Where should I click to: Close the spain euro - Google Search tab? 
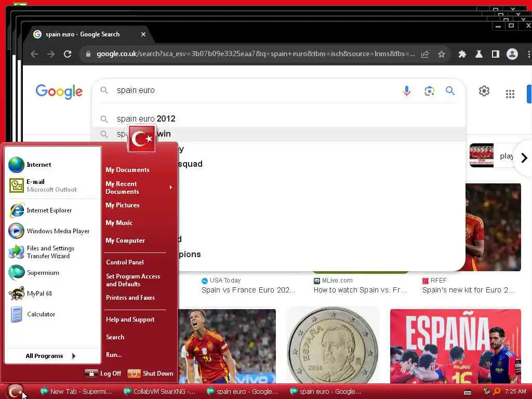(x=143, y=34)
